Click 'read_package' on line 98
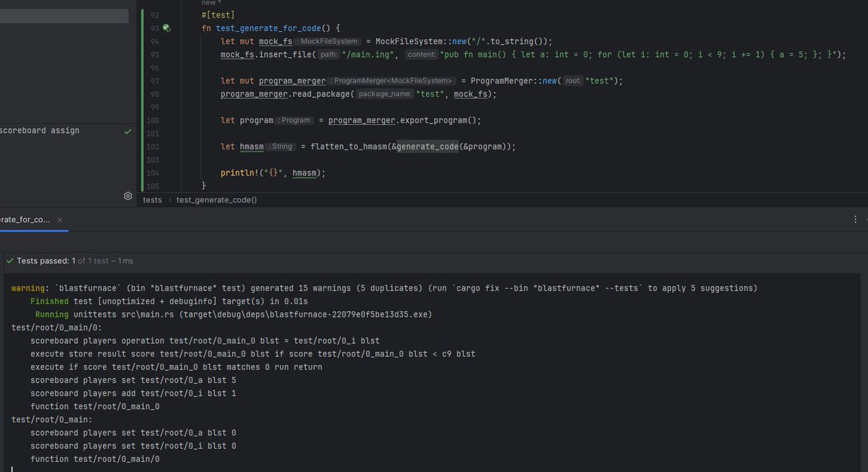This screenshot has height=472, width=868. 321,94
